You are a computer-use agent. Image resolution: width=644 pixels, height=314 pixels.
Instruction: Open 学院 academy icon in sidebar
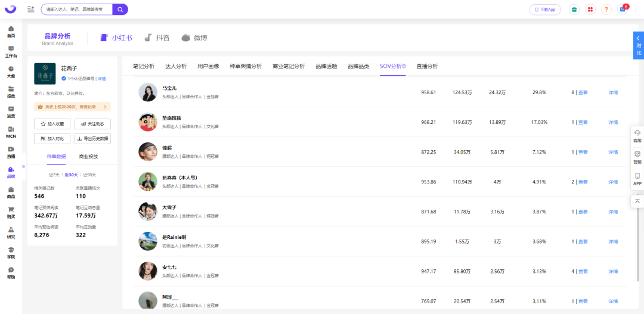click(11, 253)
